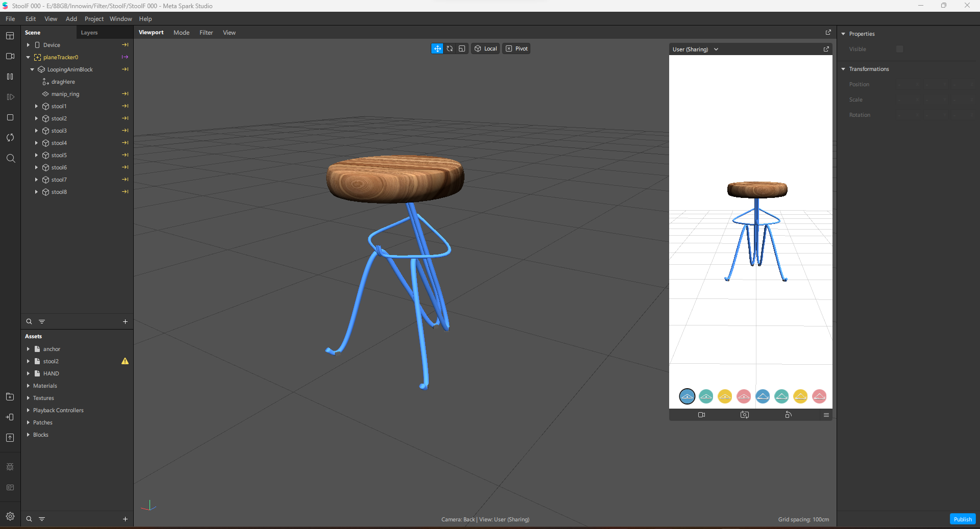Viewport: 980px width, 529px height.
Task: Click the wooden stool seat in the viewport
Action: pyautogui.click(x=395, y=179)
